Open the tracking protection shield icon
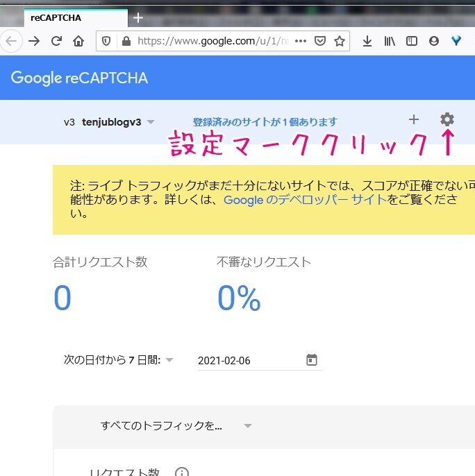The image size is (475, 476). (x=106, y=41)
